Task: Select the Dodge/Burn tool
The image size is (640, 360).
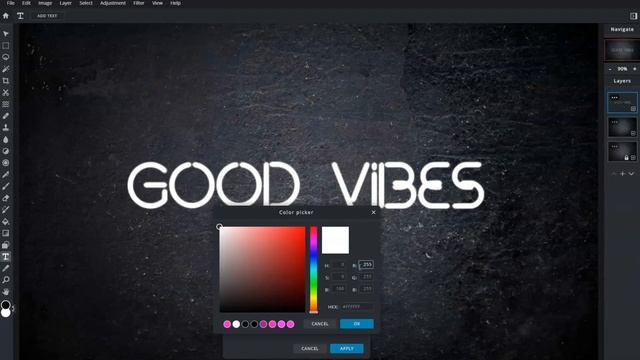Action: click(6, 151)
